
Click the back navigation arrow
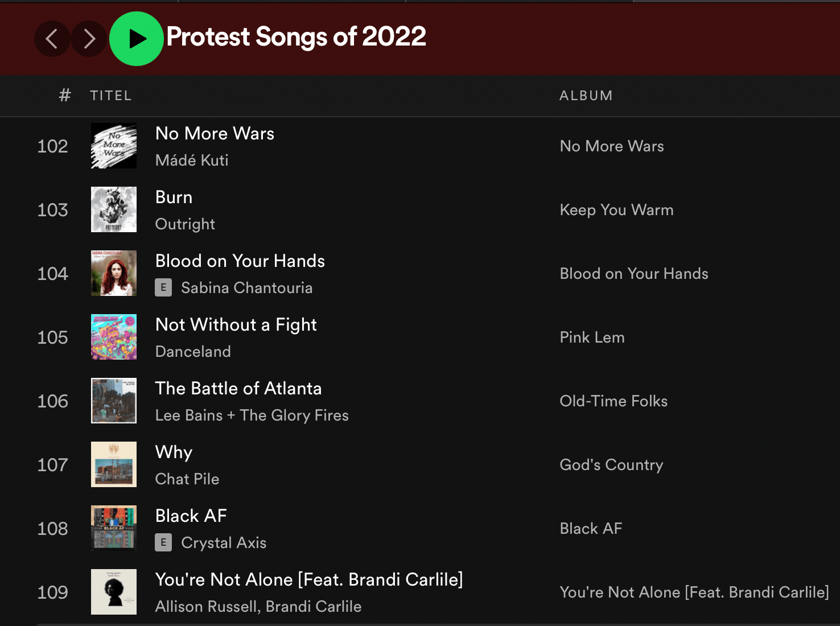pyautogui.click(x=52, y=39)
